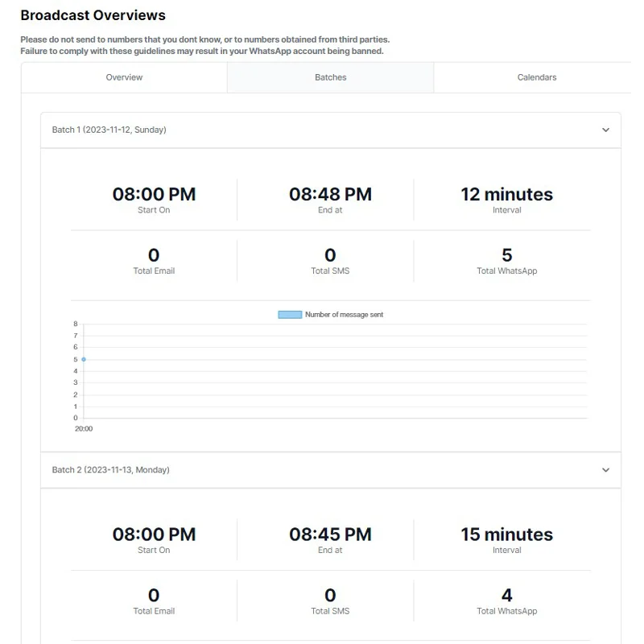The width and height of the screenshot is (644, 644).
Task: Click the Batch 1 Total SMS label
Action: pyautogui.click(x=330, y=270)
